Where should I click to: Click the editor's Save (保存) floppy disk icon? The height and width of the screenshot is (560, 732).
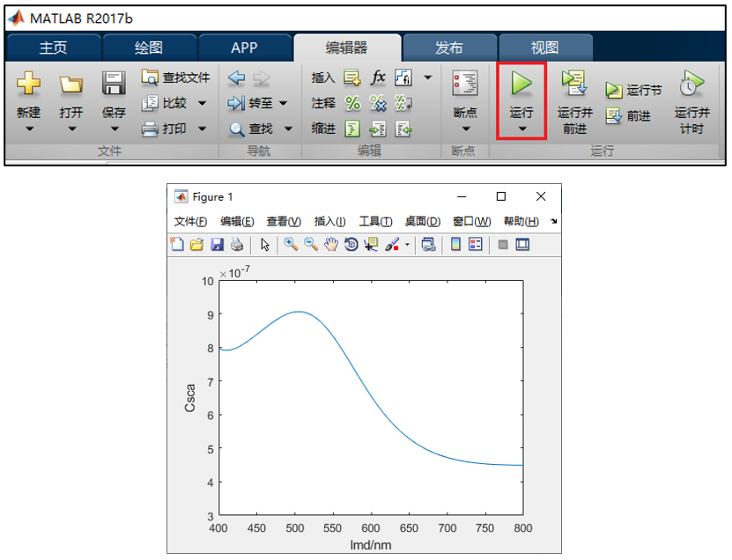pos(114,84)
